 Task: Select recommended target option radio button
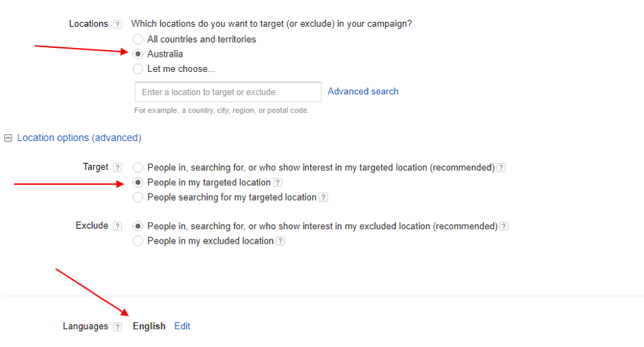pos(138,168)
